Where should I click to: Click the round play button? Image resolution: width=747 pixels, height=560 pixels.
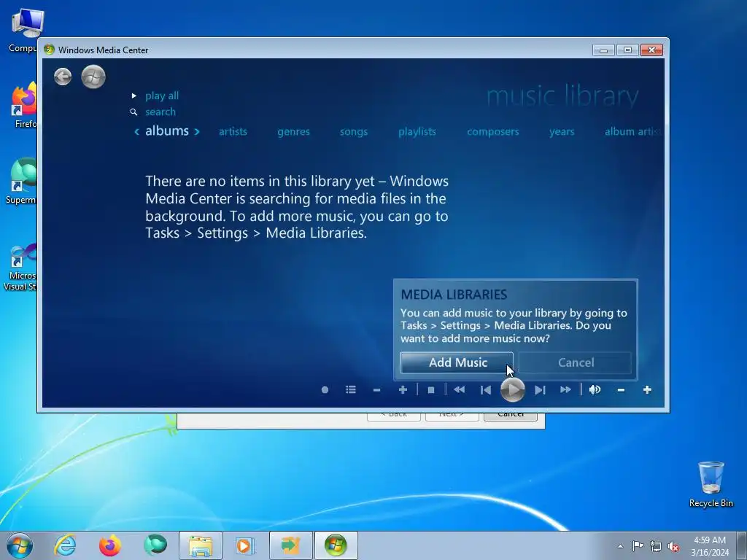pyautogui.click(x=513, y=390)
